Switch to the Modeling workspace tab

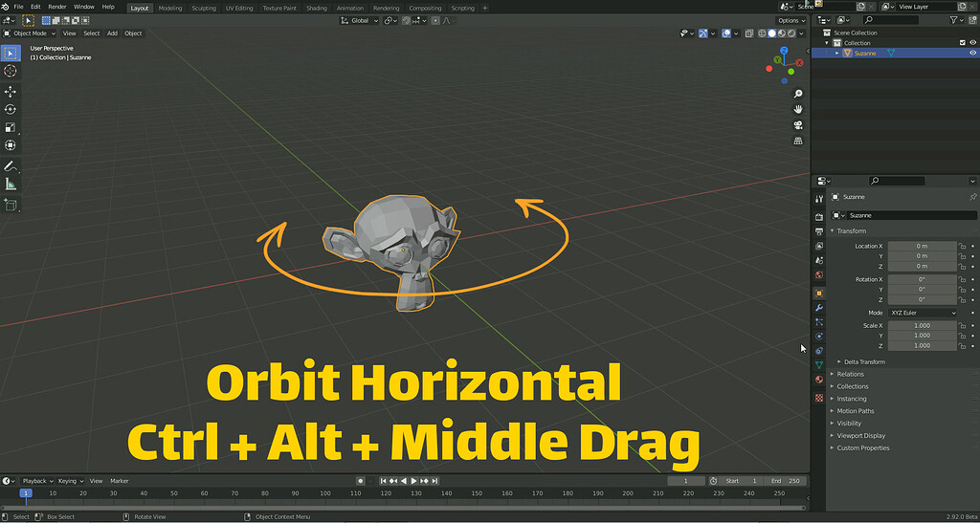coord(170,8)
